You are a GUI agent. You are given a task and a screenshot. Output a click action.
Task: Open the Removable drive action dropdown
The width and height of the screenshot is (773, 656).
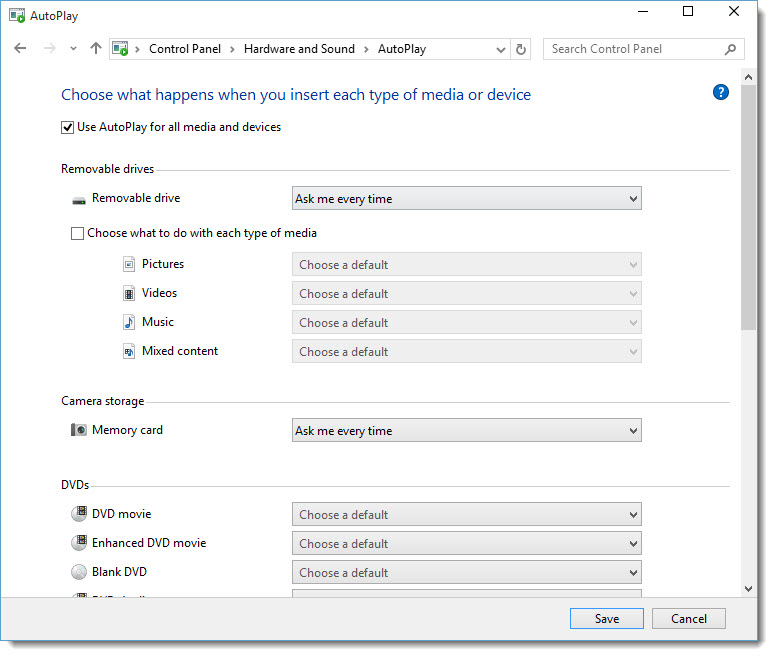coord(466,198)
